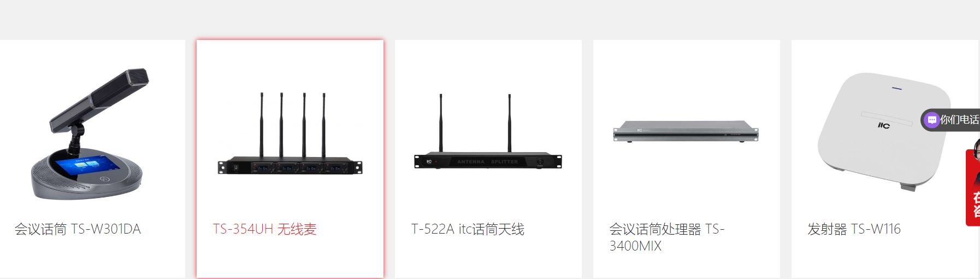Open the 会议话筒处理器 TS-3400MIX product link
This screenshot has width=980, height=279.
pos(667,237)
